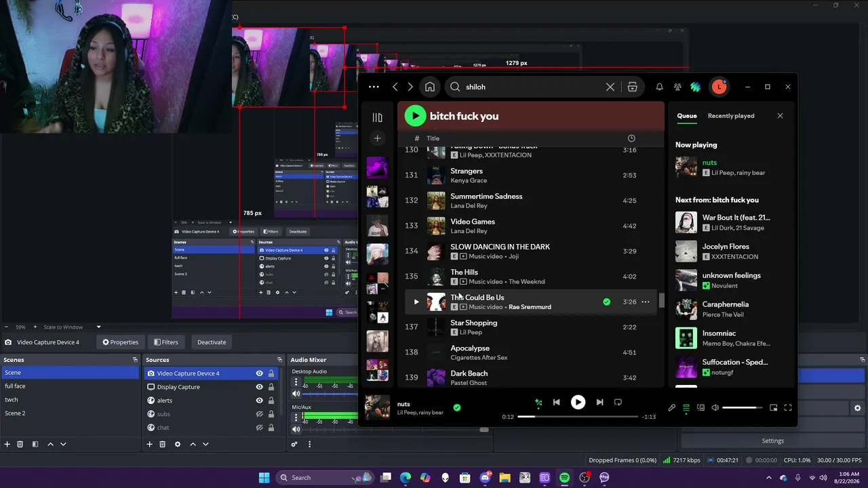The height and width of the screenshot is (488, 868).
Task: Switch to Recently played tab
Action: click(731, 116)
